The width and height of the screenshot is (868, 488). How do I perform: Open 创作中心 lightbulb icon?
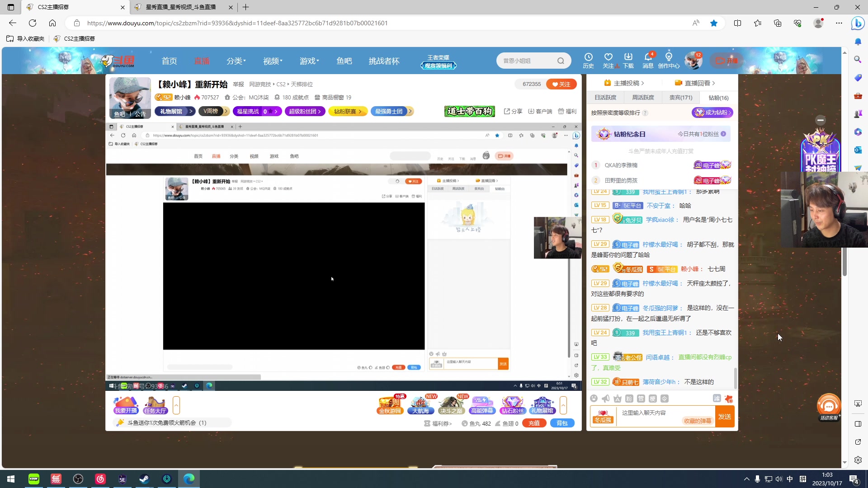669,60
